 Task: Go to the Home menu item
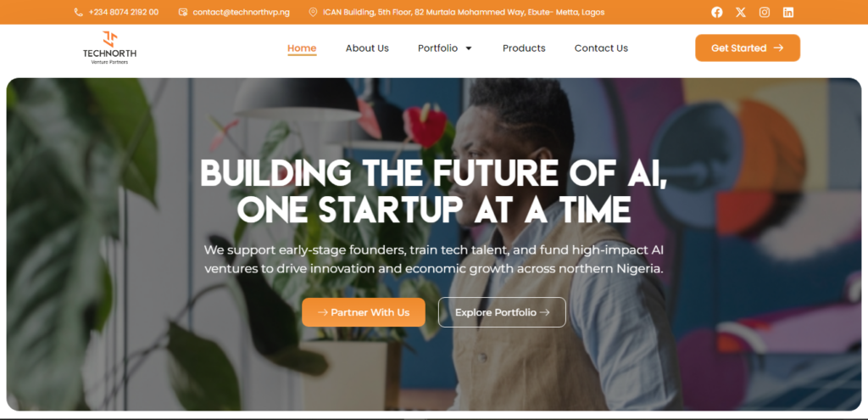click(302, 48)
